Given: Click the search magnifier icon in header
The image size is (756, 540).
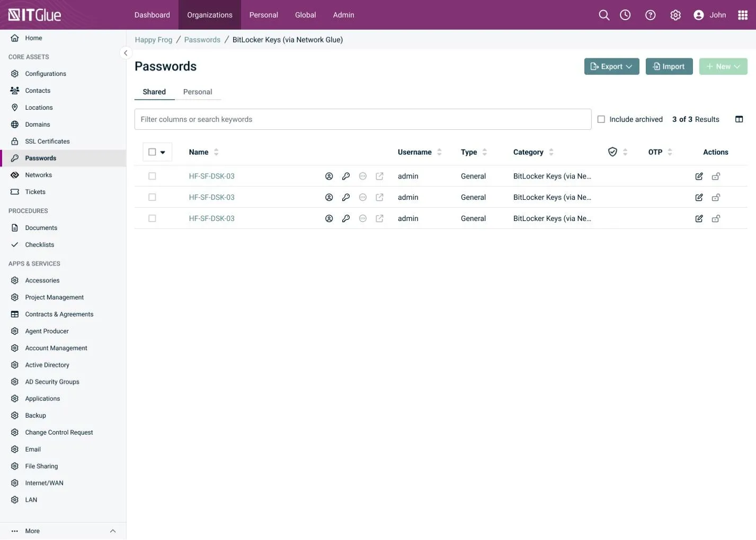Looking at the screenshot, I should point(604,15).
